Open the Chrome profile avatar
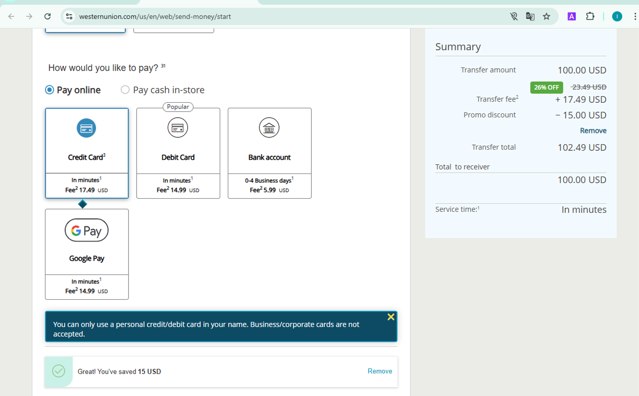 tap(617, 16)
